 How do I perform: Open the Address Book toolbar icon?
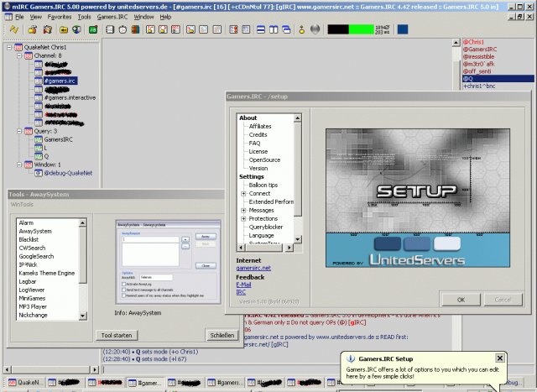[x=110, y=30]
